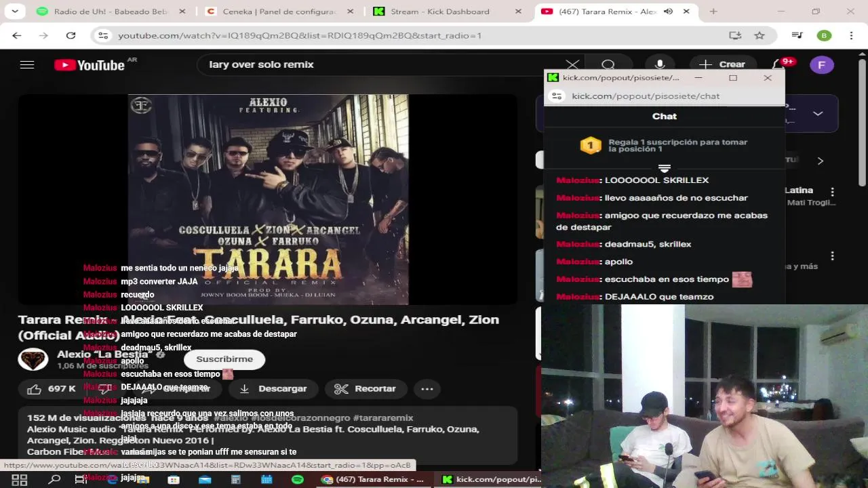Switch to Ceneka Panel de configuración tab

278,12
